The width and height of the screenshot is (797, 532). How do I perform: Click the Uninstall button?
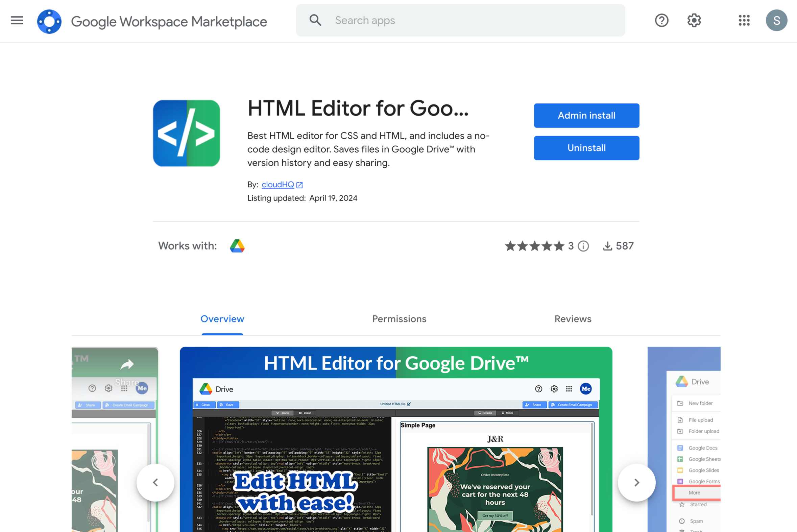pos(586,148)
